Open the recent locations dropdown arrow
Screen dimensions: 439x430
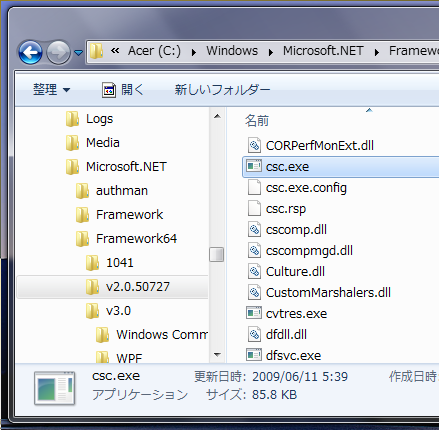[x=79, y=53]
